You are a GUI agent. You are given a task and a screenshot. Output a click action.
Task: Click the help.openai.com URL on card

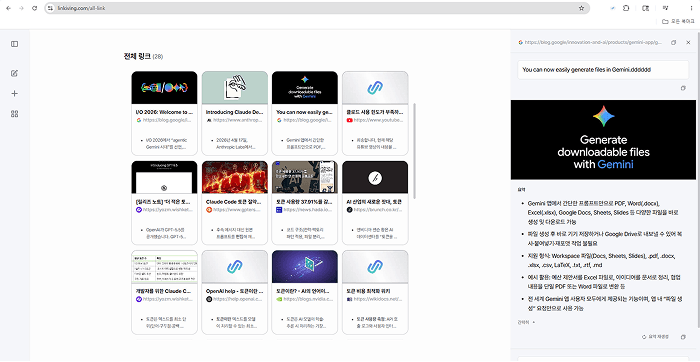238,299
